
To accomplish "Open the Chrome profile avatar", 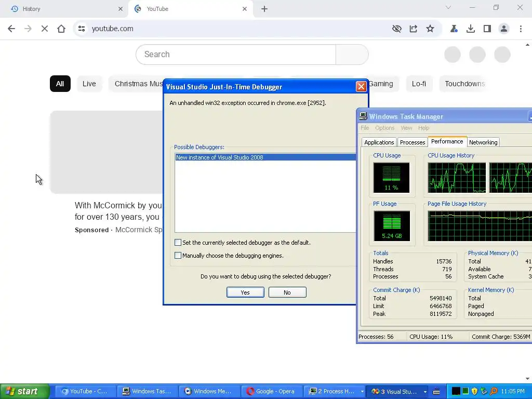I will [x=504, y=29].
